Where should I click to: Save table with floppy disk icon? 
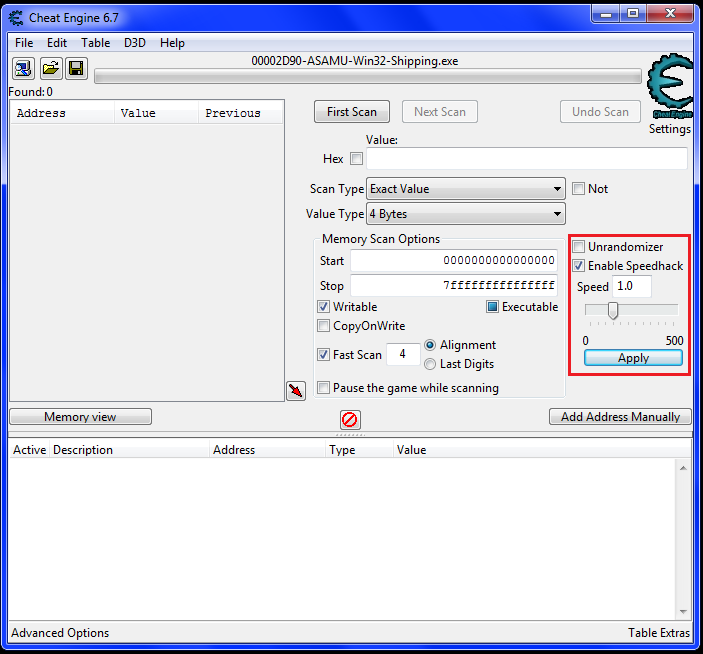(76, 69)
